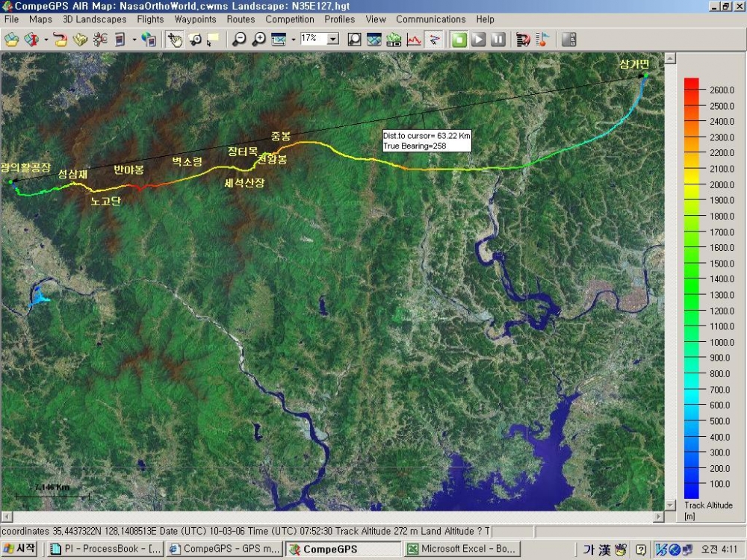The width and height of the screenshot is (747, 560).
Task: Open the altitude graph icon
Action: (414, 39)
